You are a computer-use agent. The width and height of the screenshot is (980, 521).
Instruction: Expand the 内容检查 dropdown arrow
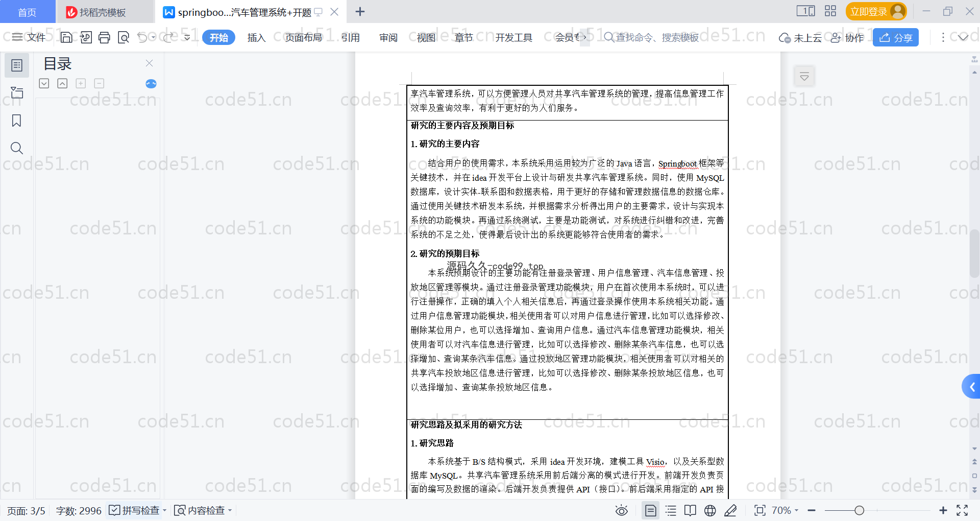point(230,510)
